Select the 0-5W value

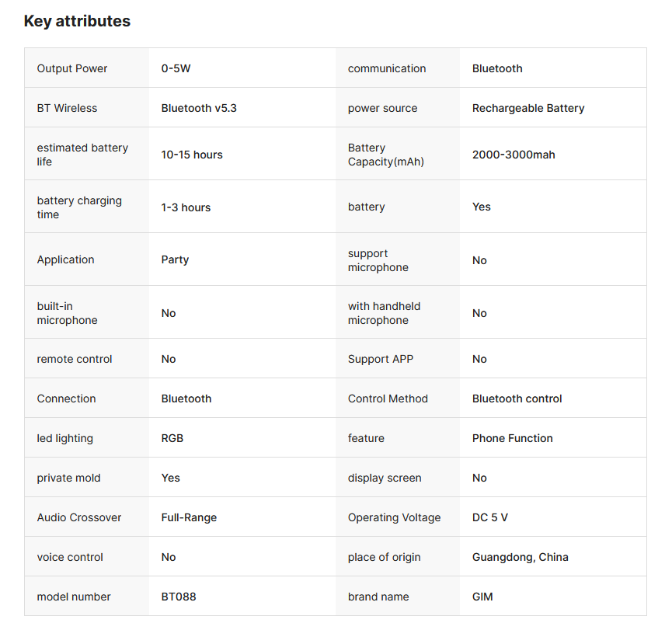(x=176, y=68)
